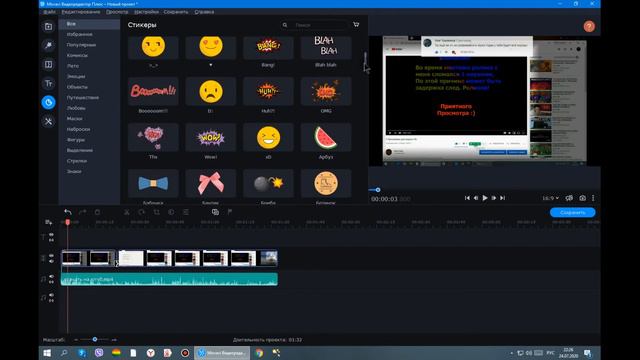This screenshot has height=360, width=640.
Task: Open the Настройки menu
Action: point(146,12)
